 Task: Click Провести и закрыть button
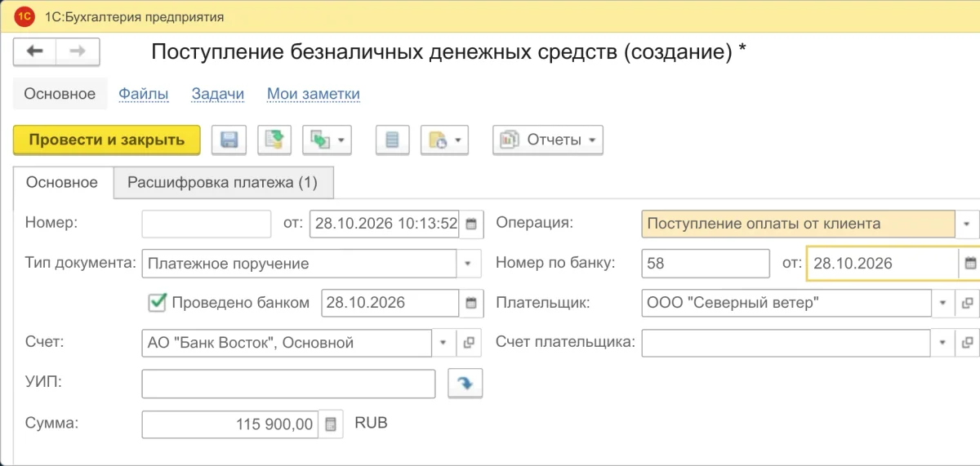(107, 140)
